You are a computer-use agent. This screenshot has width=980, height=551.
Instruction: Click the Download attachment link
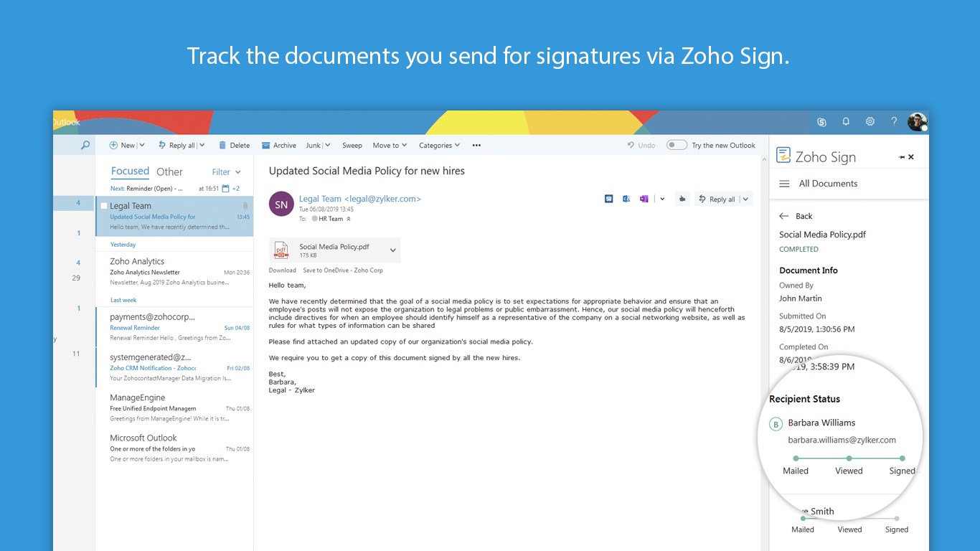(282, 270)
